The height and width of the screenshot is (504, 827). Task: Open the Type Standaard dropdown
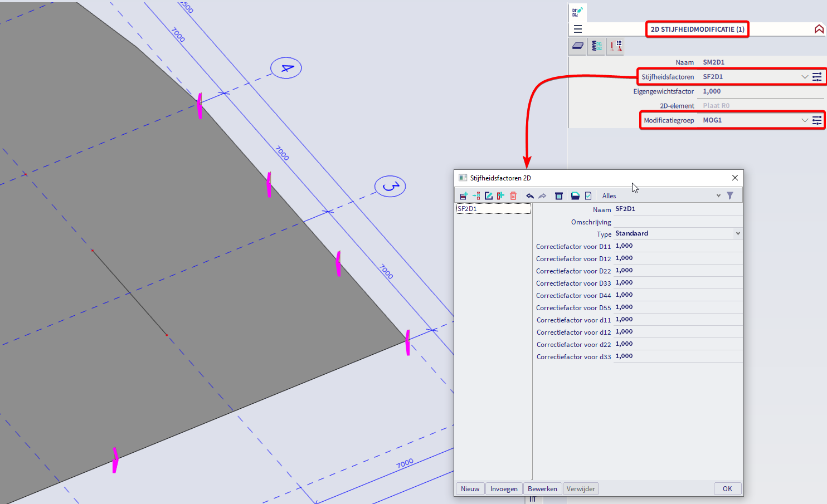737,233
